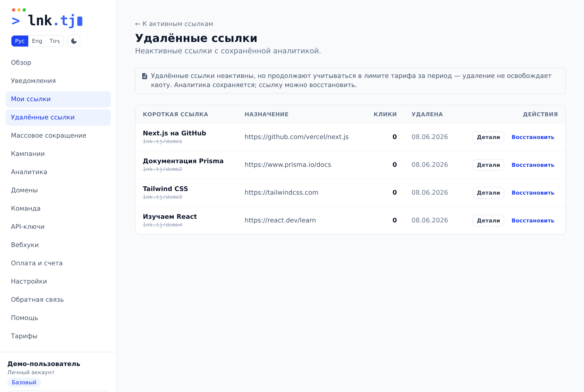Click the Next.js на GitHub title
Viewport: 584px width, 392px height.
[x=174, y=133]
